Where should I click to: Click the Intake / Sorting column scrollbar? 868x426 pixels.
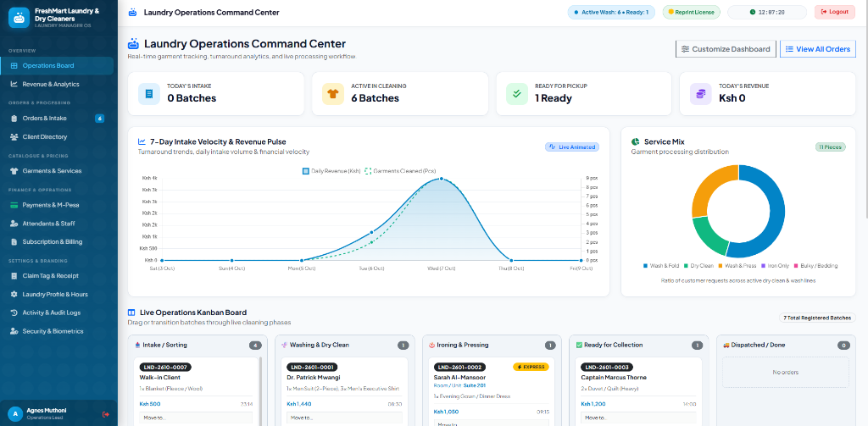[x=260, y=391]
